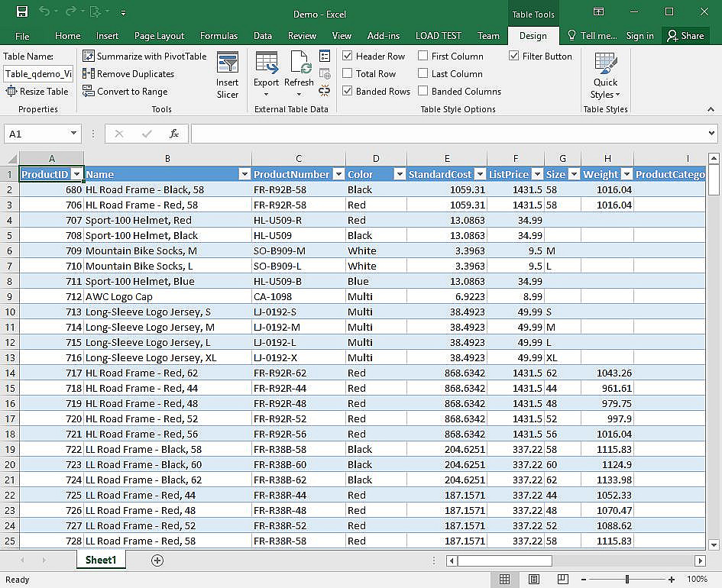Click Resize Table button
Image resolution: width=722 pixels, height=588 pixels.
[x=37, y=92]
